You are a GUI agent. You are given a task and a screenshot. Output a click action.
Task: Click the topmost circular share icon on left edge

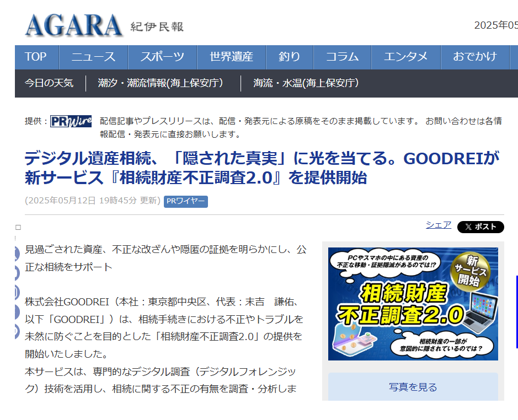(17, 254)
